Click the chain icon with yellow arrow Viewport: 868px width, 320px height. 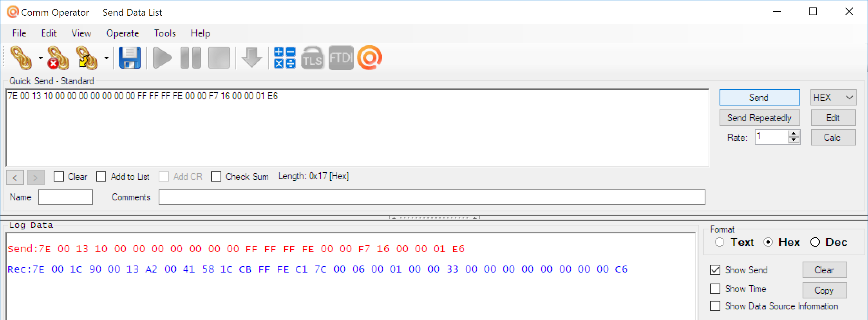87,58
